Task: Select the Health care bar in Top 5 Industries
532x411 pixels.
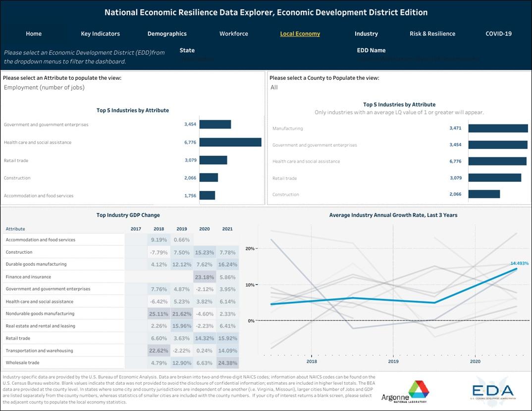Action: [230, 142]
